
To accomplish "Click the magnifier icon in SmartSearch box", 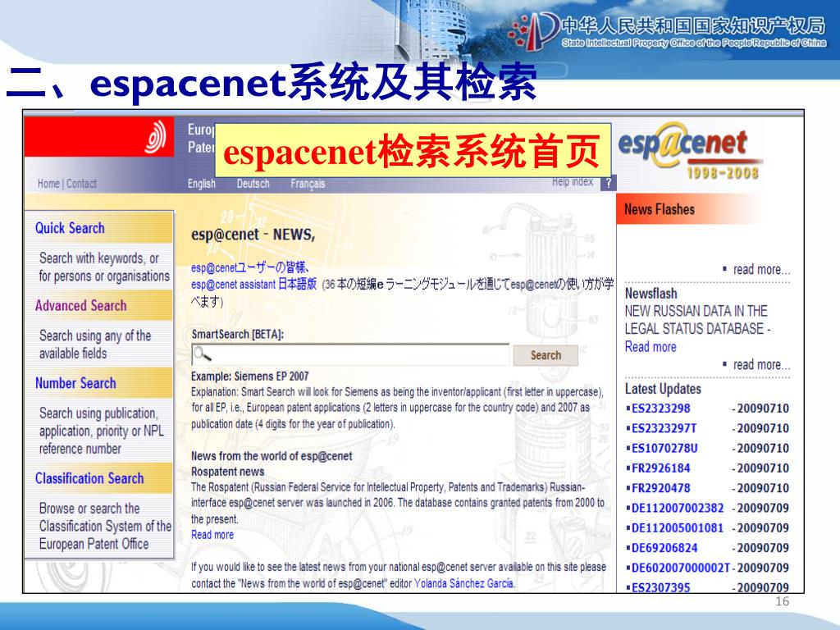I will click(x=202, y=354).
